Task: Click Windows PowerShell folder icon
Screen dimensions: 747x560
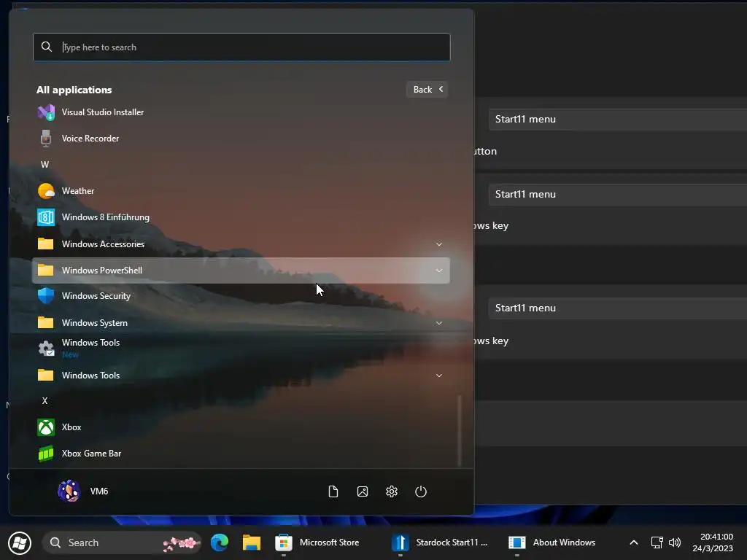Action: (46, 270)
